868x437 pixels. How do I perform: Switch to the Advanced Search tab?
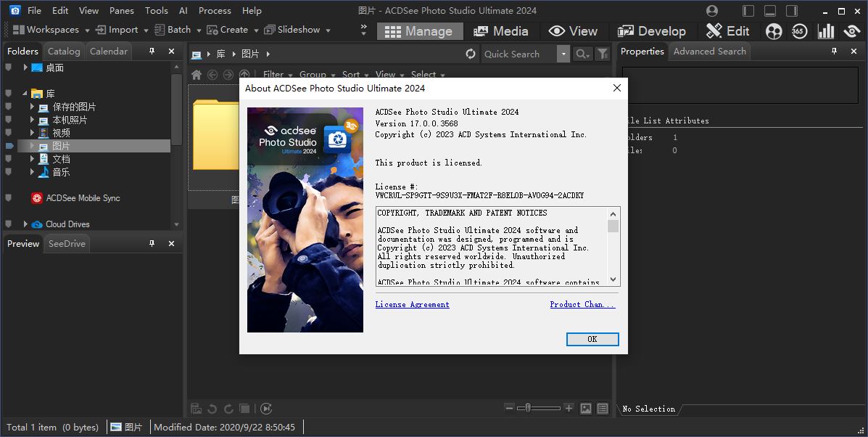[x=710, y=52]
